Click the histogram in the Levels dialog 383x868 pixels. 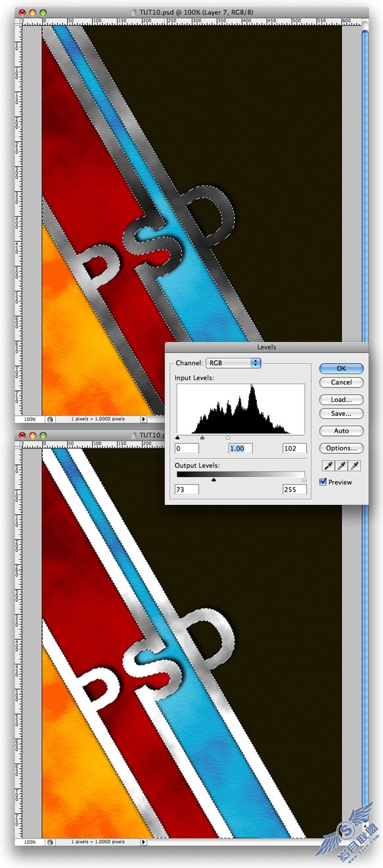pyautogui.click(x=240, y=409)
